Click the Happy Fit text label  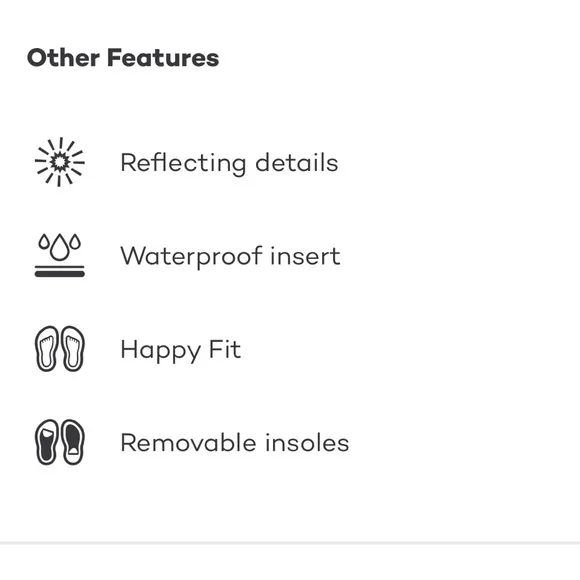click(181, 350)
